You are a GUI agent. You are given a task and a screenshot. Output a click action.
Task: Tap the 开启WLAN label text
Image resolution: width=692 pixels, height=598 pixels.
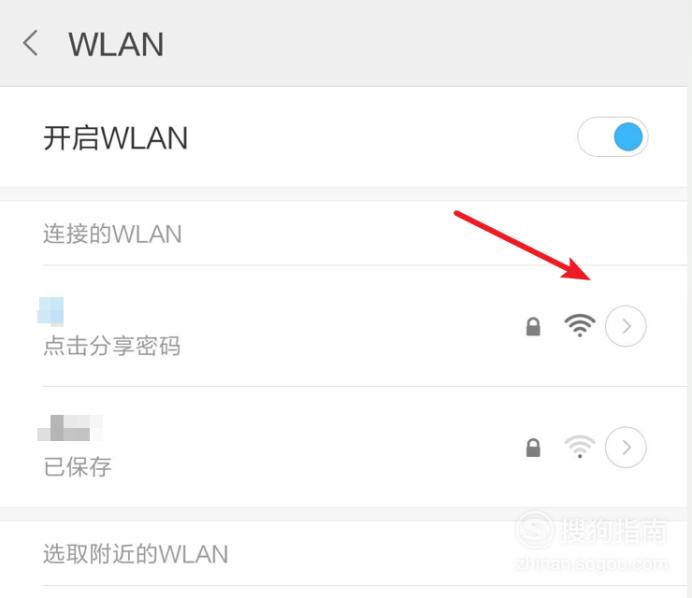[116, 138]
